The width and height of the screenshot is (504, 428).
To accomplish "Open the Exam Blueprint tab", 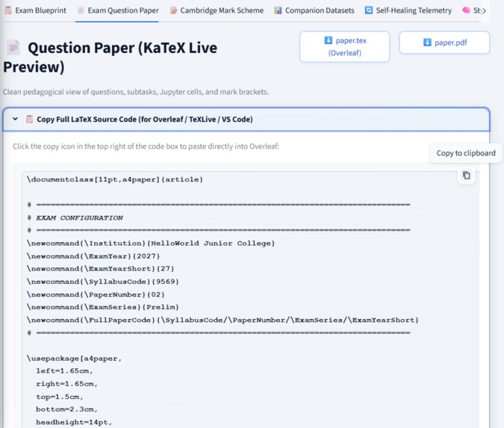I will [35, 10].
